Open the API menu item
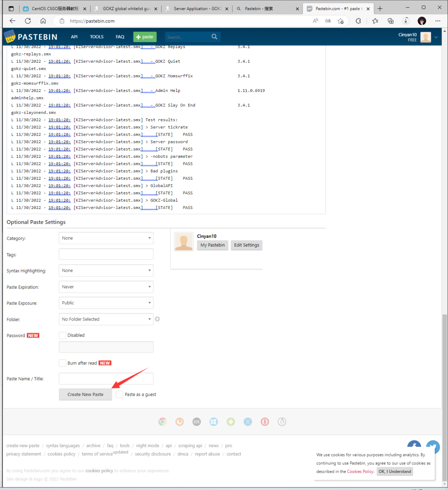The width and height of the screenshot is (448, 490). [x=74, y=37]
